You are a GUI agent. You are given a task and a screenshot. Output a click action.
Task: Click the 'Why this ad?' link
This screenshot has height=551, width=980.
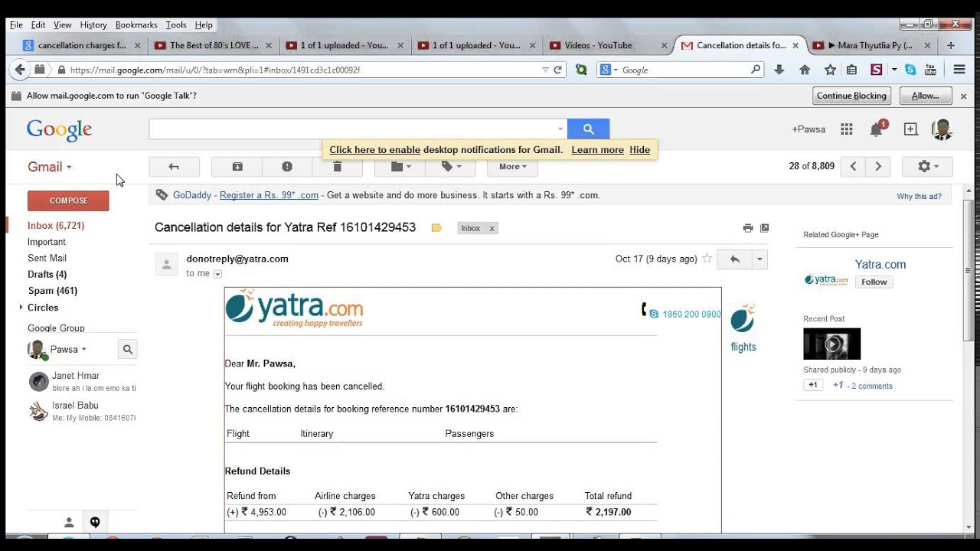coord(919,197)
